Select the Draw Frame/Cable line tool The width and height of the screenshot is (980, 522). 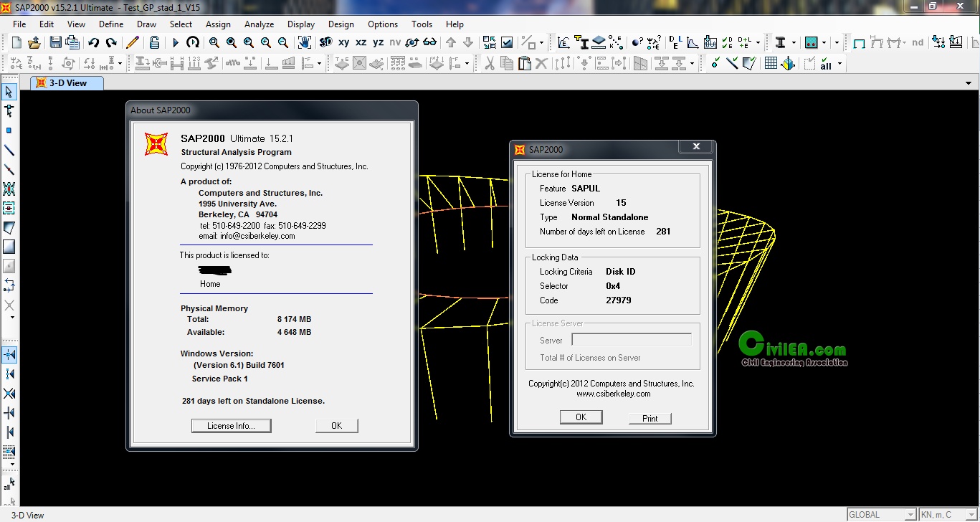pyautogui.click(x=9, y=151)
